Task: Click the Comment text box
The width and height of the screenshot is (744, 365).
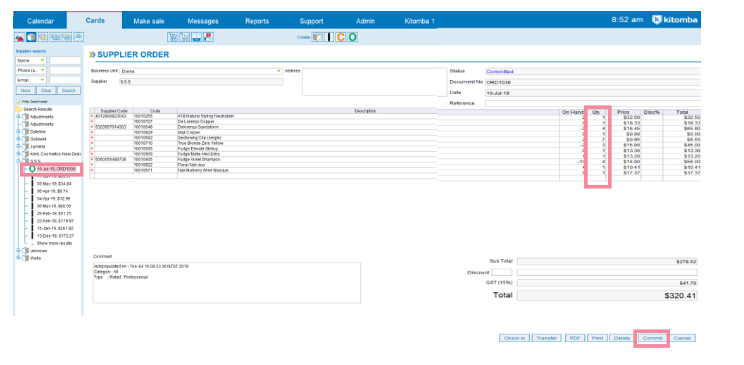Action: click(x=226, y=283)
